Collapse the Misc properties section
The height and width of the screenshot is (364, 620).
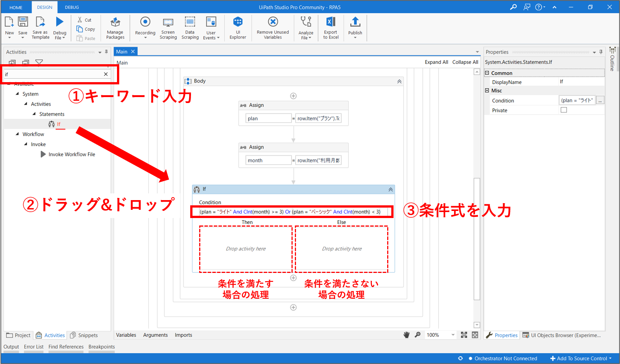tap(487, 91)
